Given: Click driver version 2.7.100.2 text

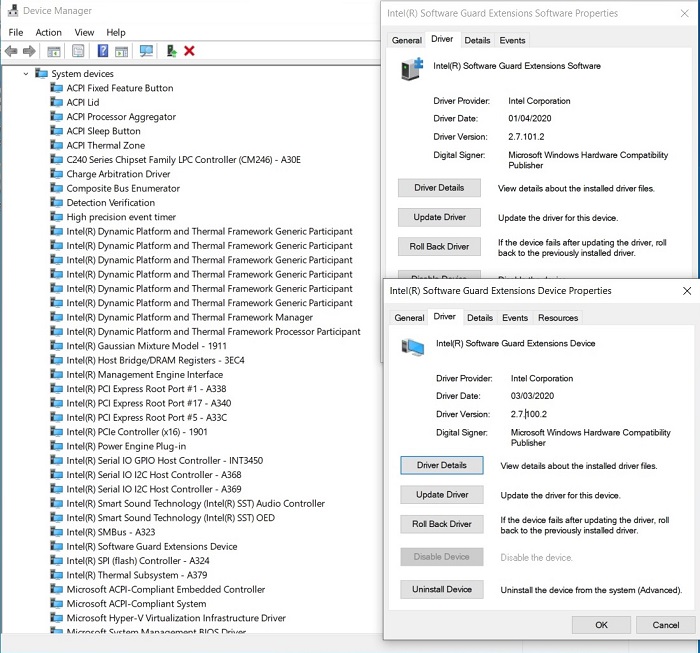Looking at the screenshot, I should coord(529,414).
